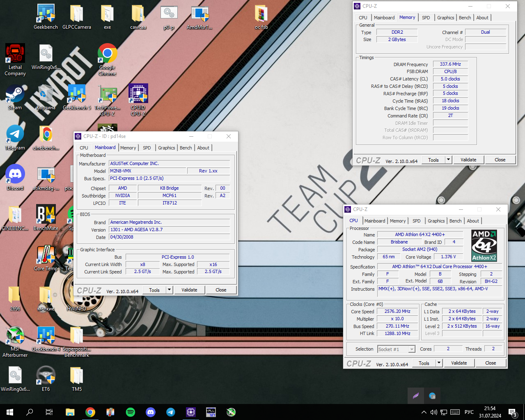
Task: Open the 'oc fsb' archive on the desktop
Action: click(x=261, y=17)
